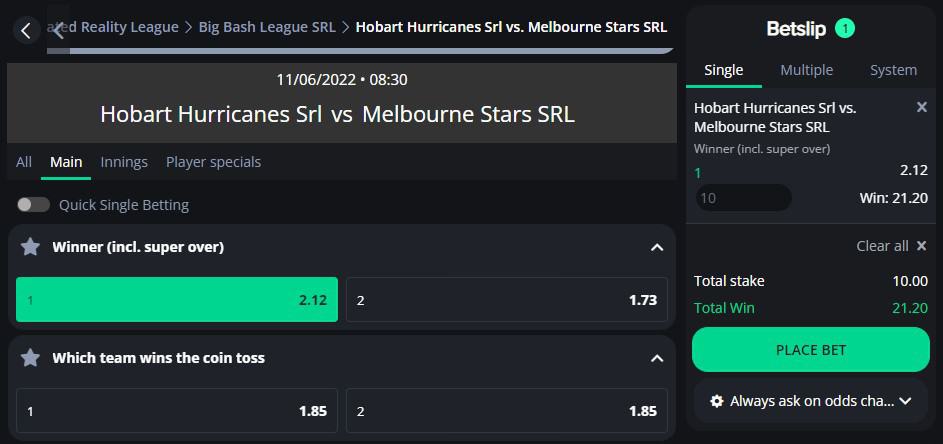
Task: Collapse the coin toss market section
Action: click(x=657, y=359)
